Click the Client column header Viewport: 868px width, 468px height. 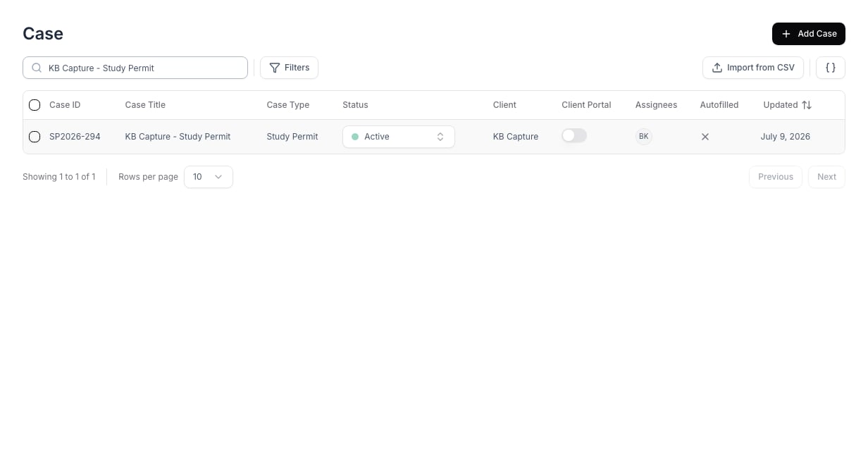tap(504, 105)
